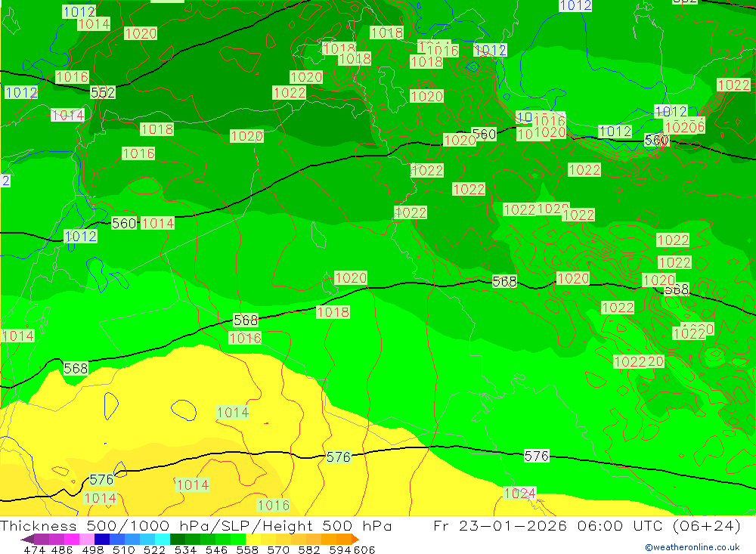Click the darkest green legend swatch above 534
This screenshot has height=554, width=756.
(178, 539)
